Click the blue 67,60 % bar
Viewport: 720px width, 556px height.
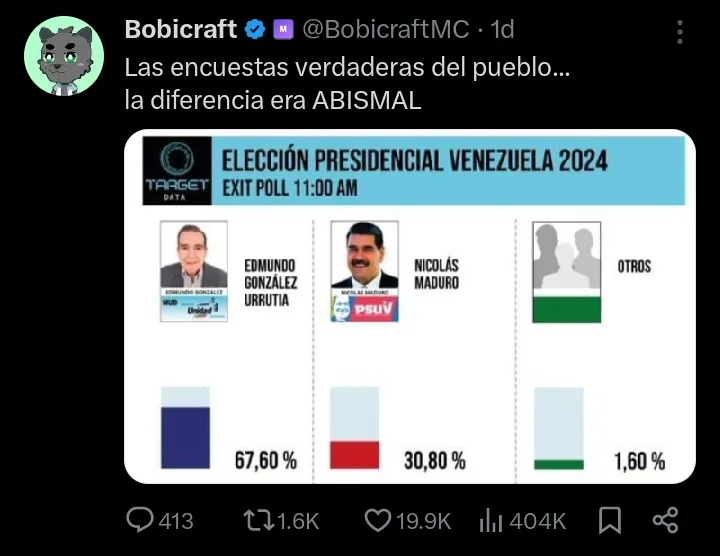(185, 437)
